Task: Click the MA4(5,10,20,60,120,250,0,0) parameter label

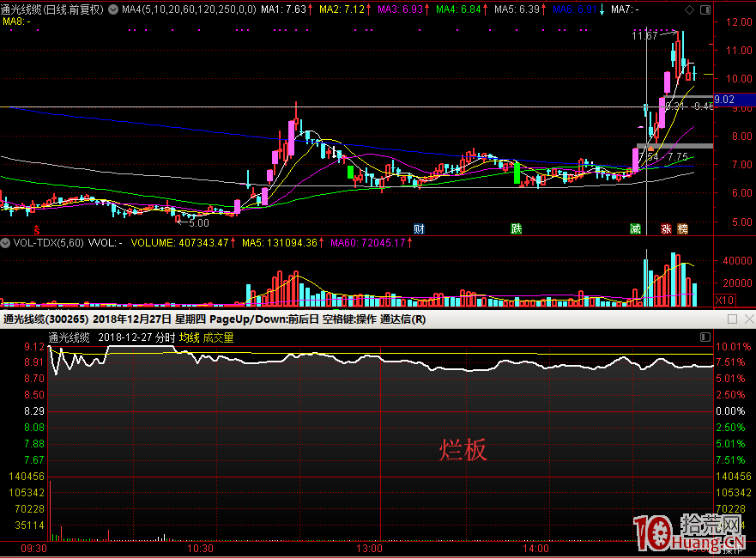Action: (x=189, y=9)
